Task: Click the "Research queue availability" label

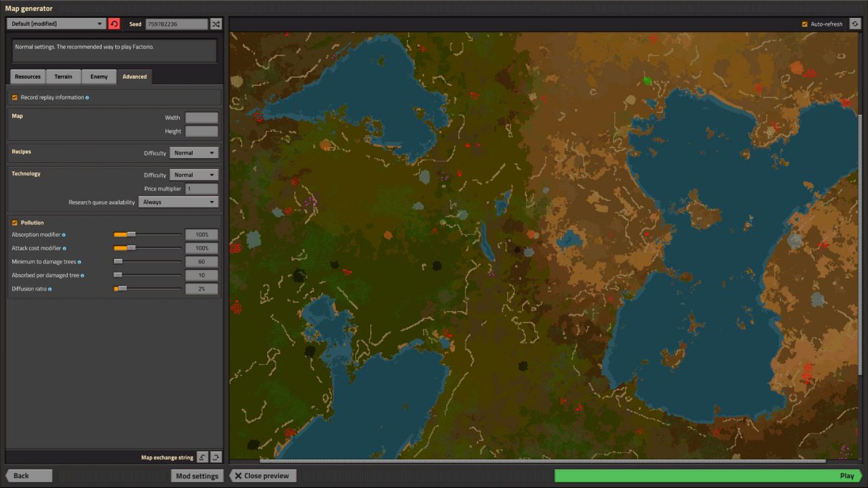Action: (102, 202)
